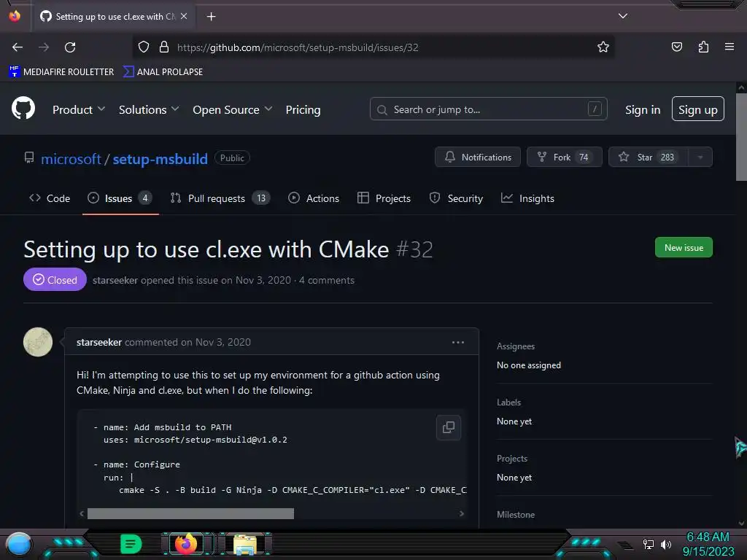Image resolution: width=747 pixels, height=560 pixels.
Task: Expand the Product menu
Action: point(79,109)
